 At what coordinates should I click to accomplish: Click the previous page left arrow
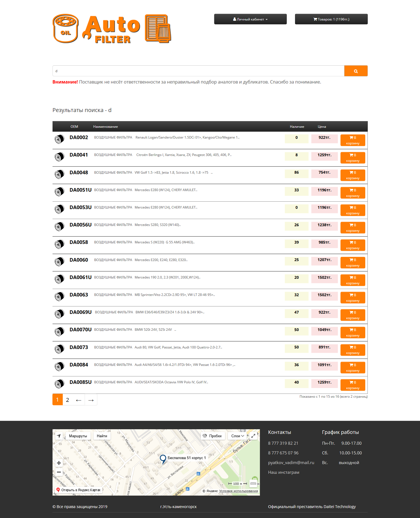79,400
